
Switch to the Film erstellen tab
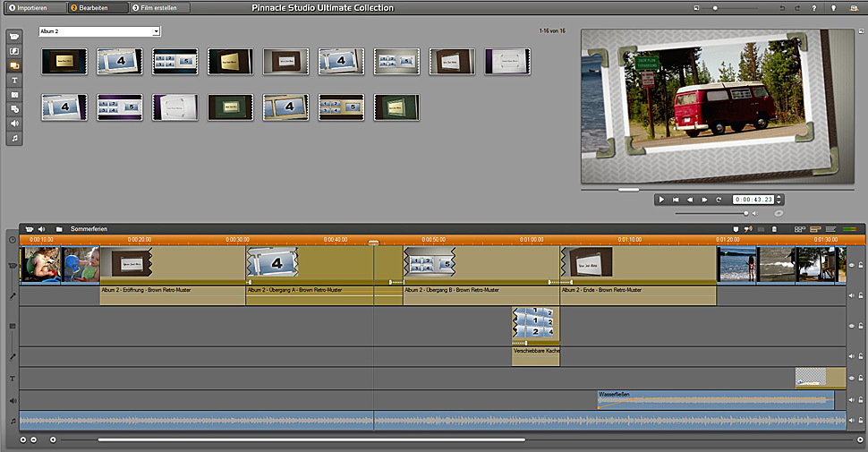159,8
